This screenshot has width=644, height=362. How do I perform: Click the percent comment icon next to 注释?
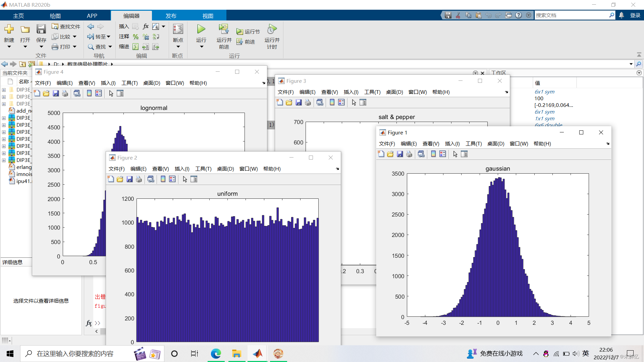(x=136, y=37)
